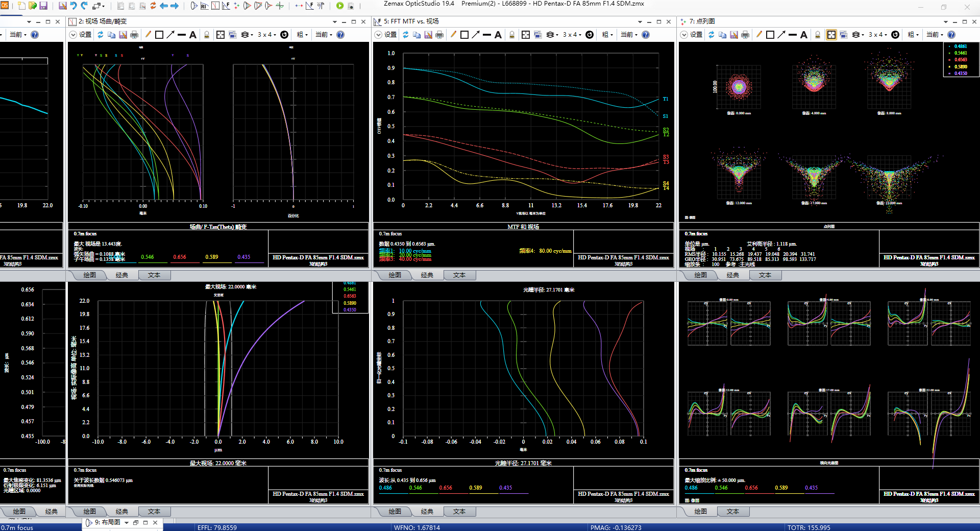The height and width of the screenshot is (531, 980).
Task: Open the 当前 configuration dropdown in FFT MTF window
Action: (x=629, y=35)
